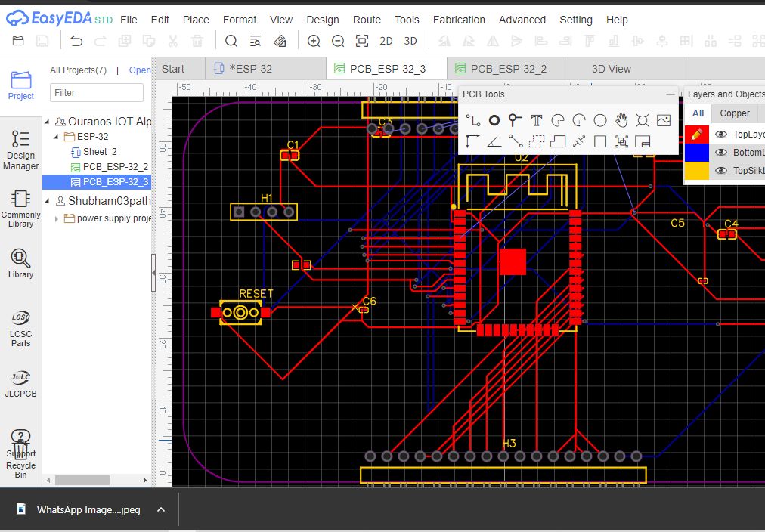Pick the Pan hand tool in PCB Tools
The image size is (765, 532).
point(621,120)
